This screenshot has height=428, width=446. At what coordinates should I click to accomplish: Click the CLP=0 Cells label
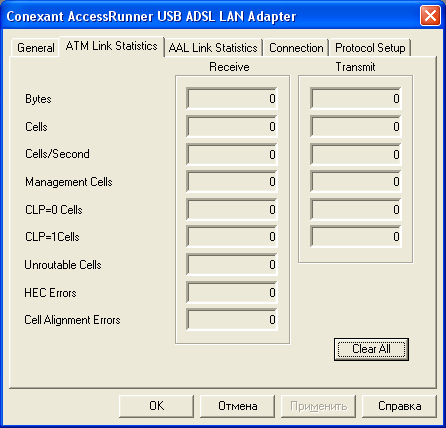coord(54,210)
